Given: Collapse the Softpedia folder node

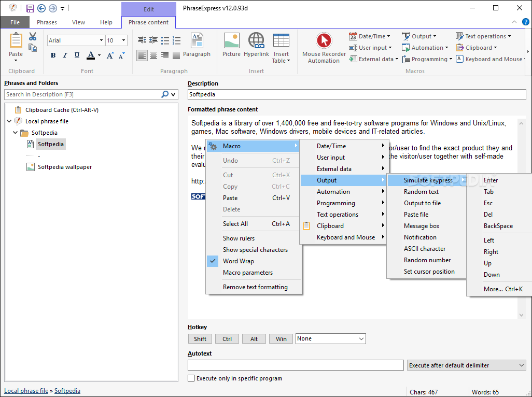Looking at the screenshot, I should [x=15, y=133].
